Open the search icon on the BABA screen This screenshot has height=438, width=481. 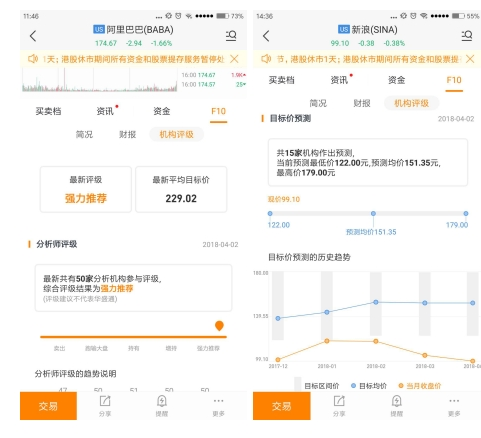click(231, 36)
